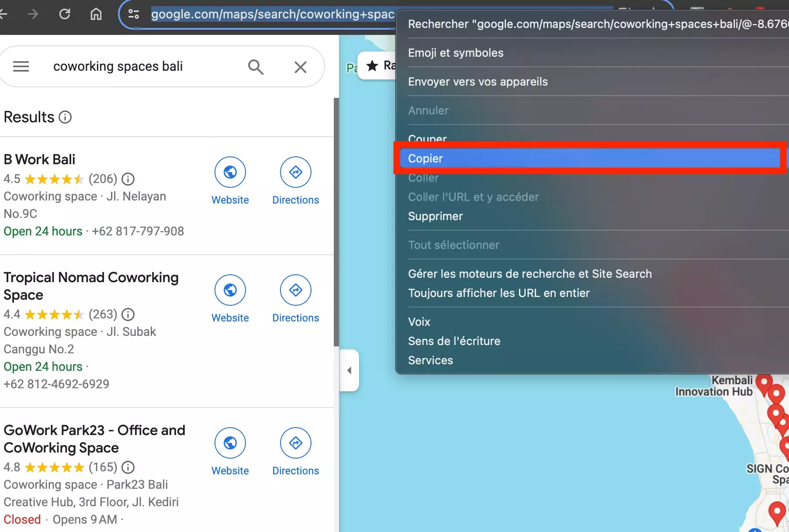Collapse the side results panel
Image resolution: width=789 pixels, height=532 pixels.
pyautogui.click(x=349, y=370)
